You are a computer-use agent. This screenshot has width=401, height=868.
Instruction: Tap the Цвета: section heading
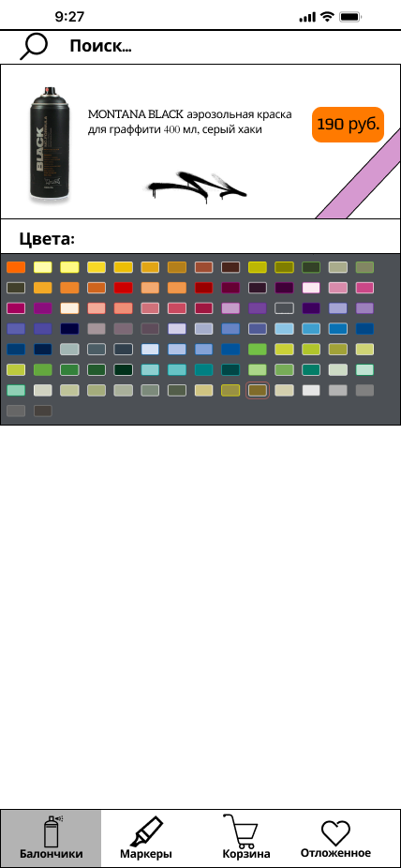pos(47,239)
